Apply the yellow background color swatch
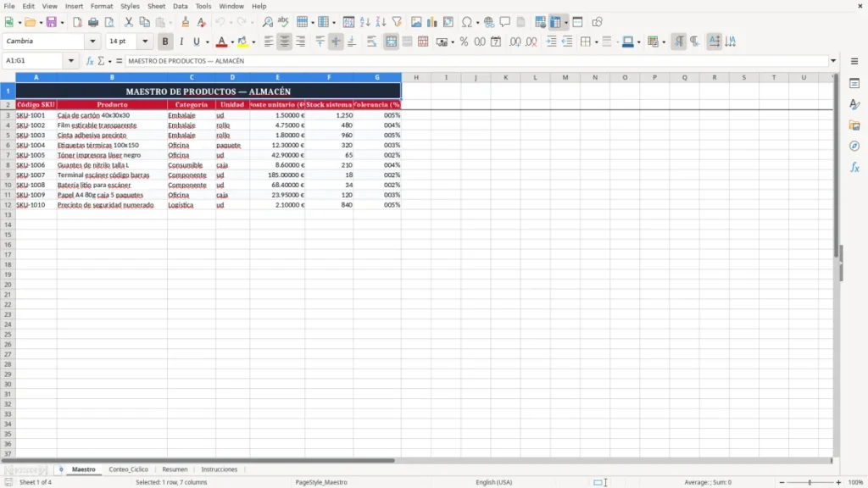The height and width of the screenshot is (488, 868). tap(242, 42)
